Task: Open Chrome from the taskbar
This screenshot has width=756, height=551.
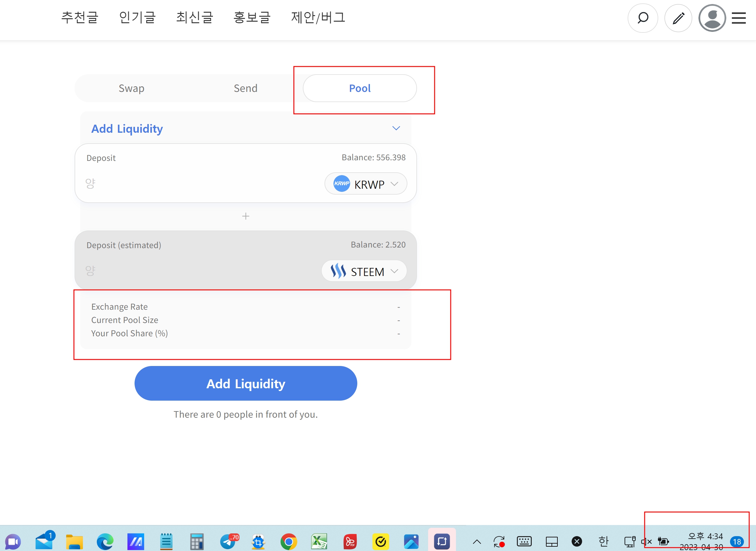Action: click(x=289, y=542)
